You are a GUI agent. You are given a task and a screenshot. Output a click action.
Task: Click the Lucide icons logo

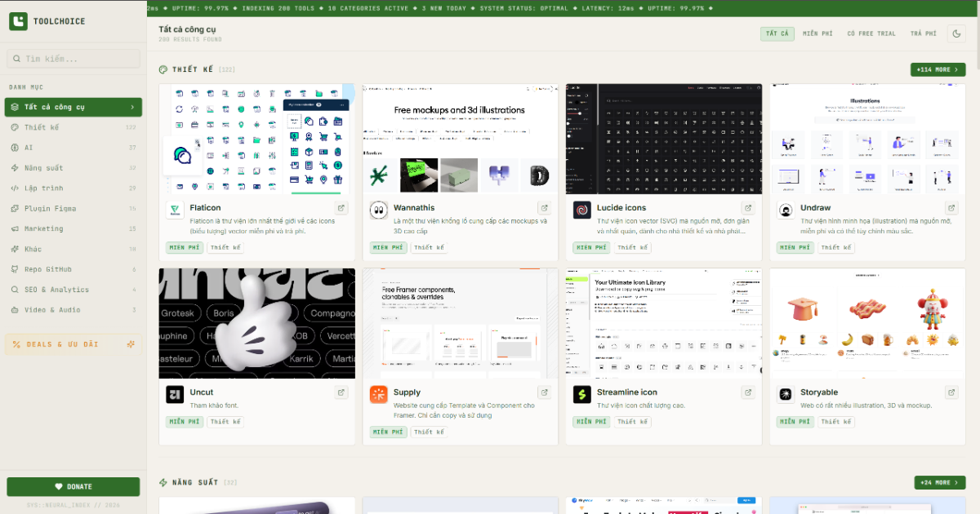click(582, 210)
